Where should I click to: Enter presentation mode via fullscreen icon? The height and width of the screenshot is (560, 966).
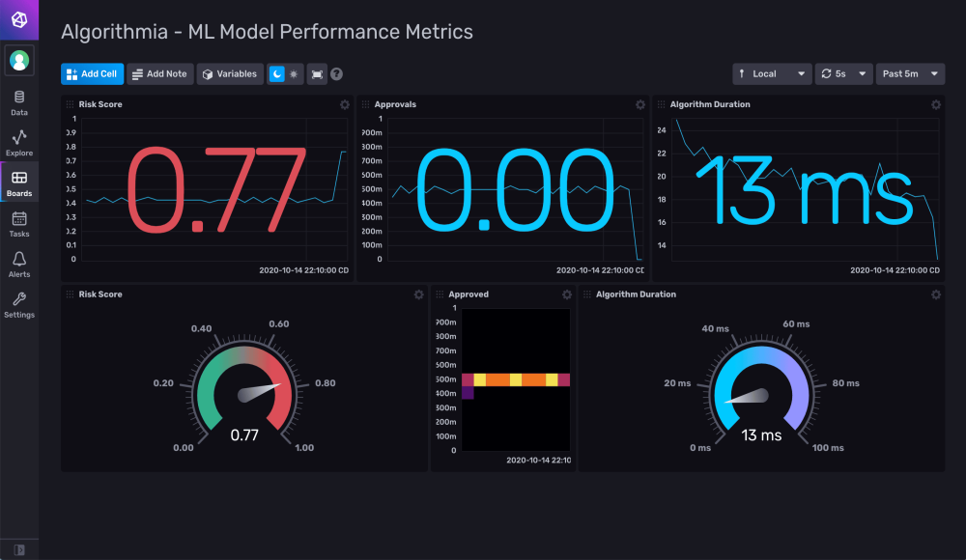click(x=317, y=74)
